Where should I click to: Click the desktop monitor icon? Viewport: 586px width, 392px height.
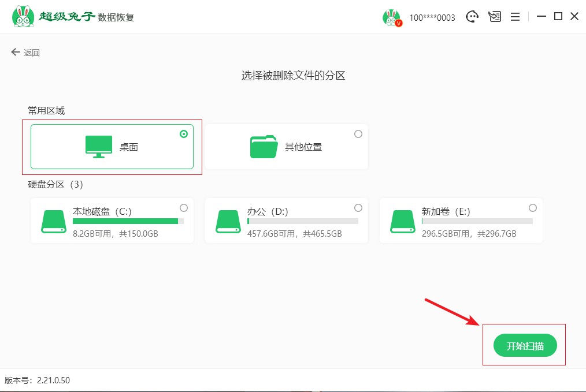[x=99, y=147]
